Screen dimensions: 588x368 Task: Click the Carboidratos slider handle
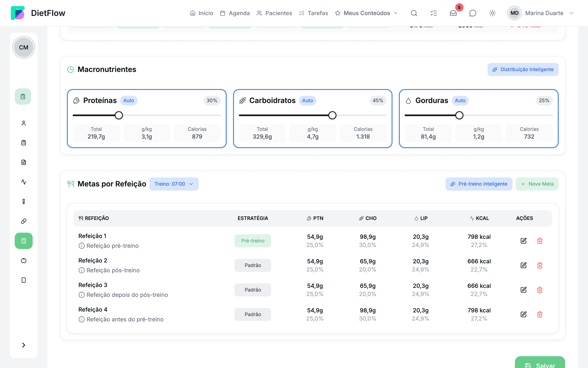332,115
